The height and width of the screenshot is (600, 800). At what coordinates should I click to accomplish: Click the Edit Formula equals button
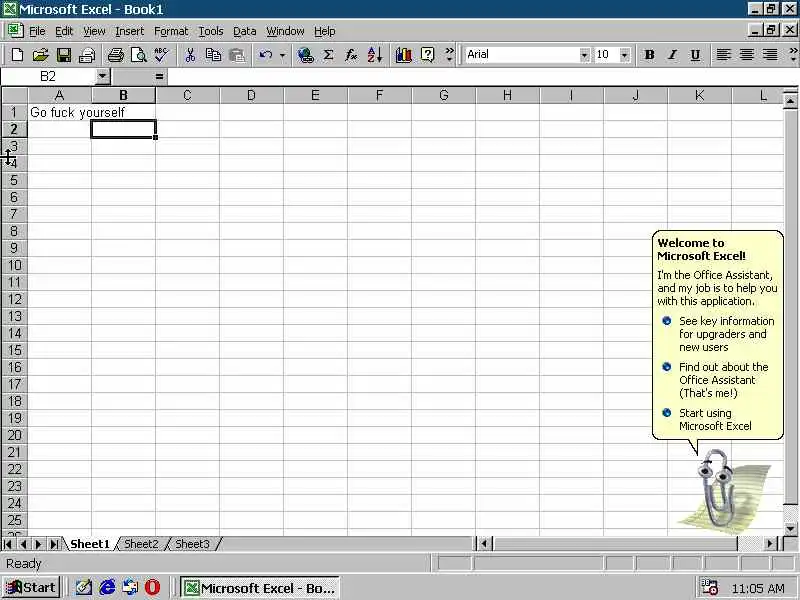coord(159,77)
